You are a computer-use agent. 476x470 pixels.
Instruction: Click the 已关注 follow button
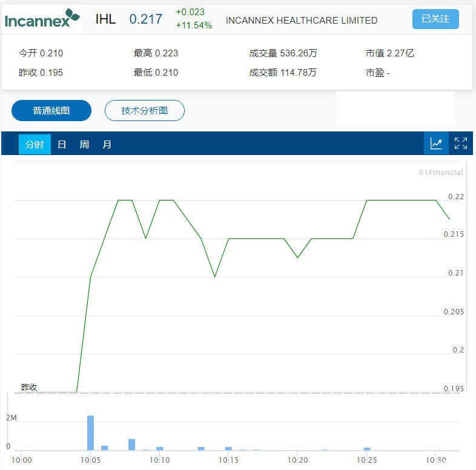click(x=435, y=19)
